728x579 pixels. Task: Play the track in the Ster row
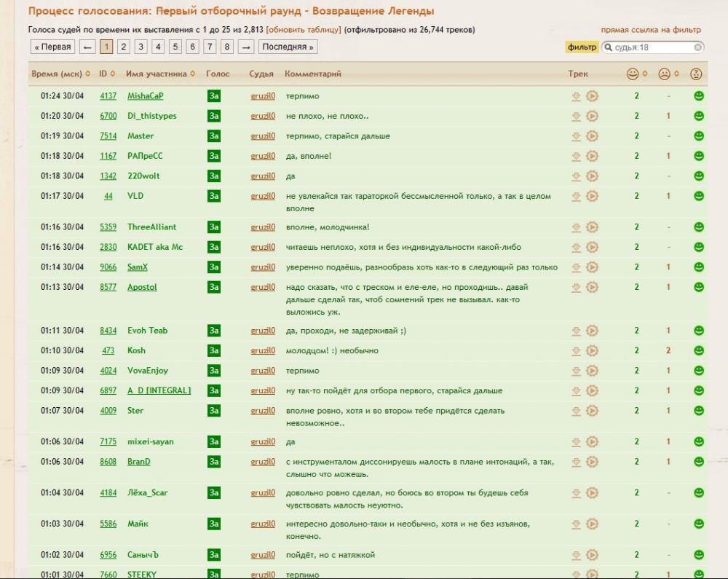click(x=592, y=411)
